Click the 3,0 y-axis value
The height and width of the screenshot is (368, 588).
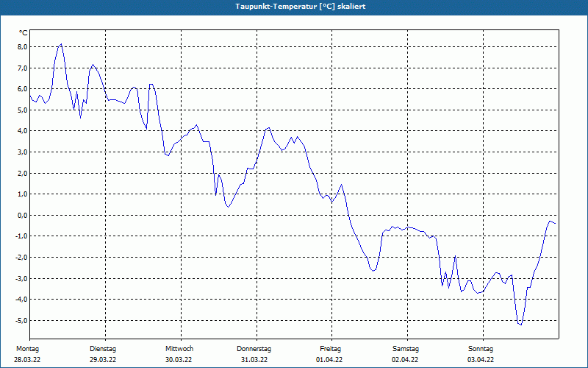tap(22, 152)
